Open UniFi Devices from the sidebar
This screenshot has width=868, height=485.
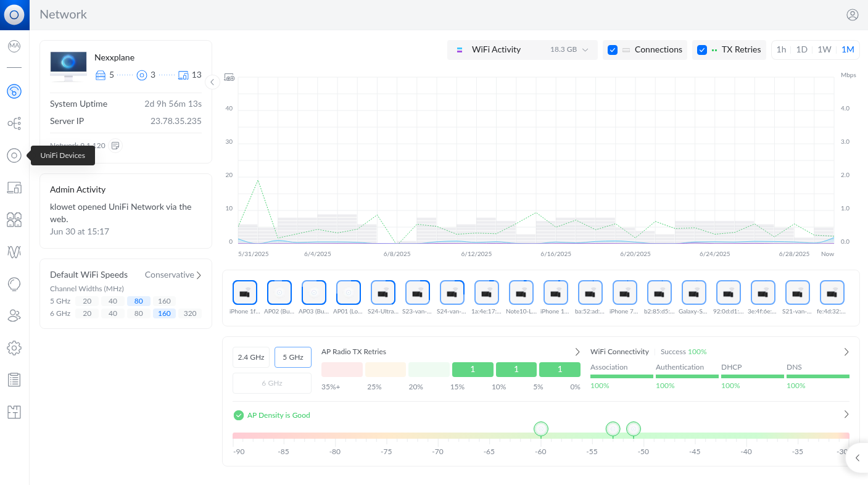pyautogui.click(x=14, y=155)
